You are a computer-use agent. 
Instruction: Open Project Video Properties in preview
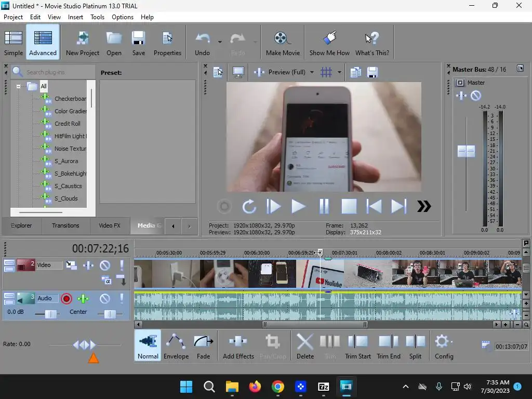218,72
